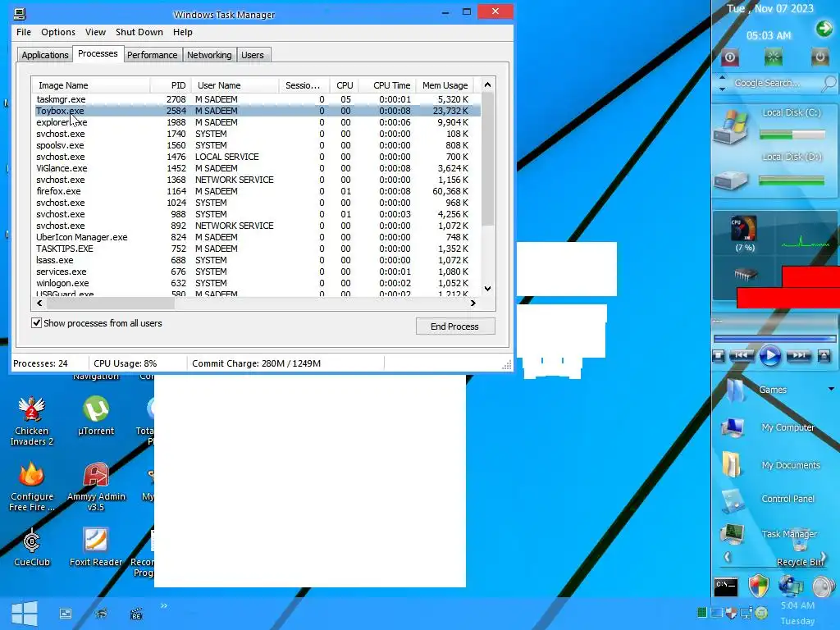Click the red shutdown sidebar icon
This screenshot has width=840, height=630.
tap(729, 57)
